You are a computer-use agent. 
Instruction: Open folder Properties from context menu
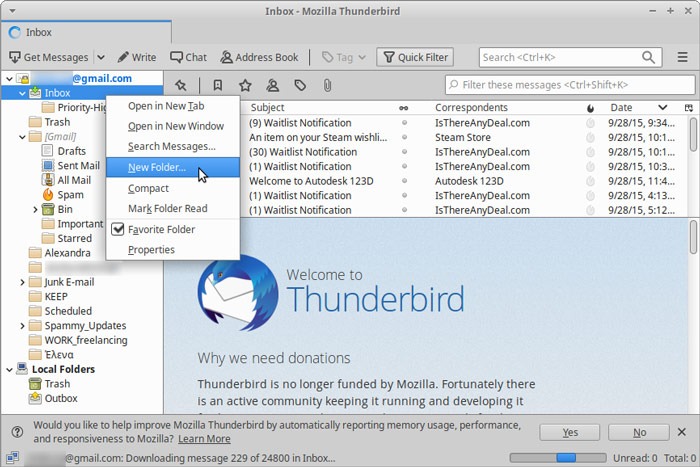click(173, 250)
